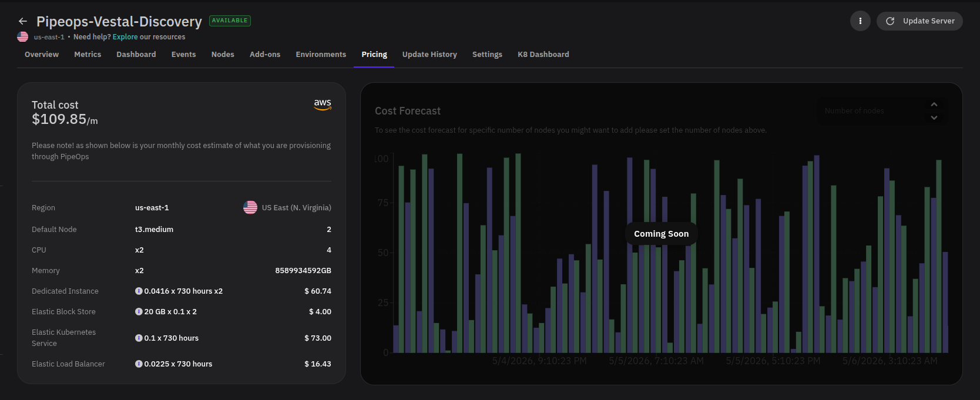Image resolution: width=980 pixels, height=400 pixels.
Task: Open the Metrics tab
Action: 88,54
